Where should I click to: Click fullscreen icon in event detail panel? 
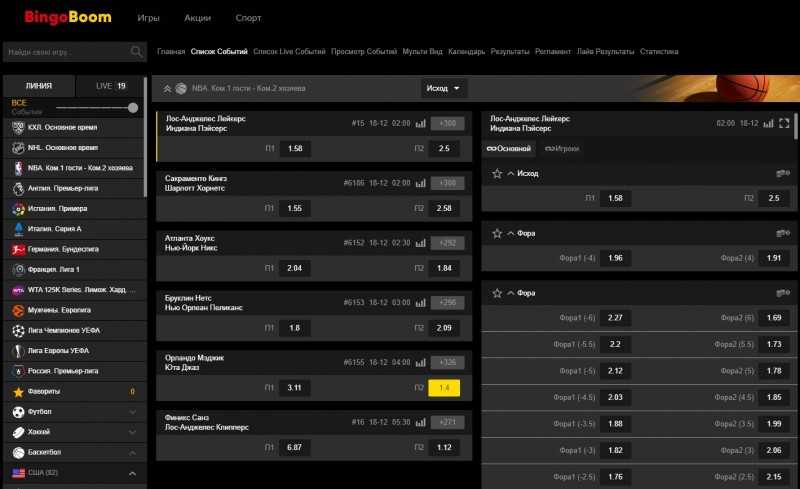click(x=784, y=124)
